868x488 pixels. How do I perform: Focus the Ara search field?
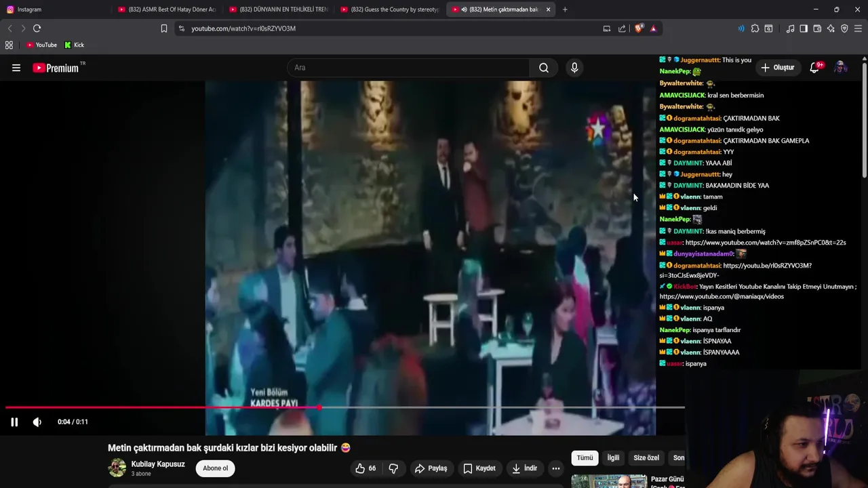[x=408, y=68]
